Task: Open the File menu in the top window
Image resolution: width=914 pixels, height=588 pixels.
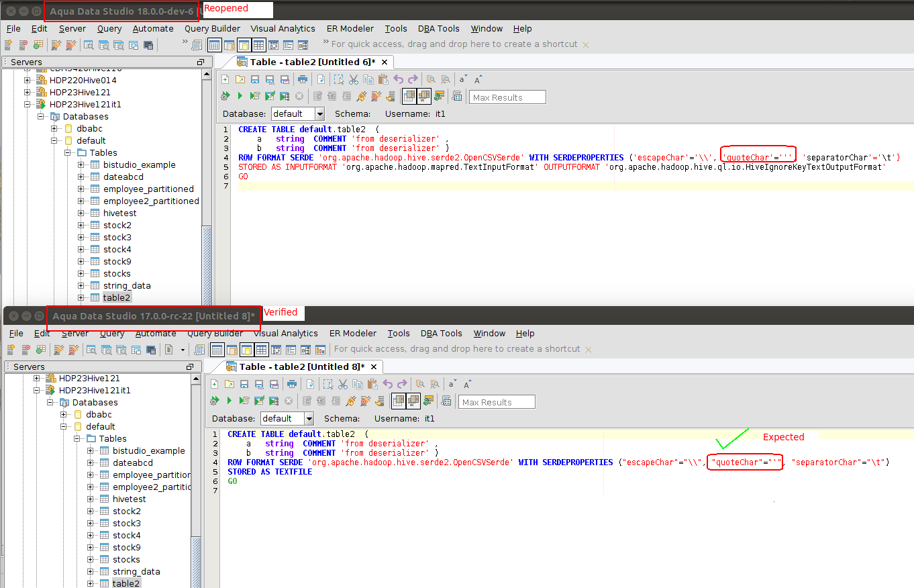Action: tap(13, 28)
